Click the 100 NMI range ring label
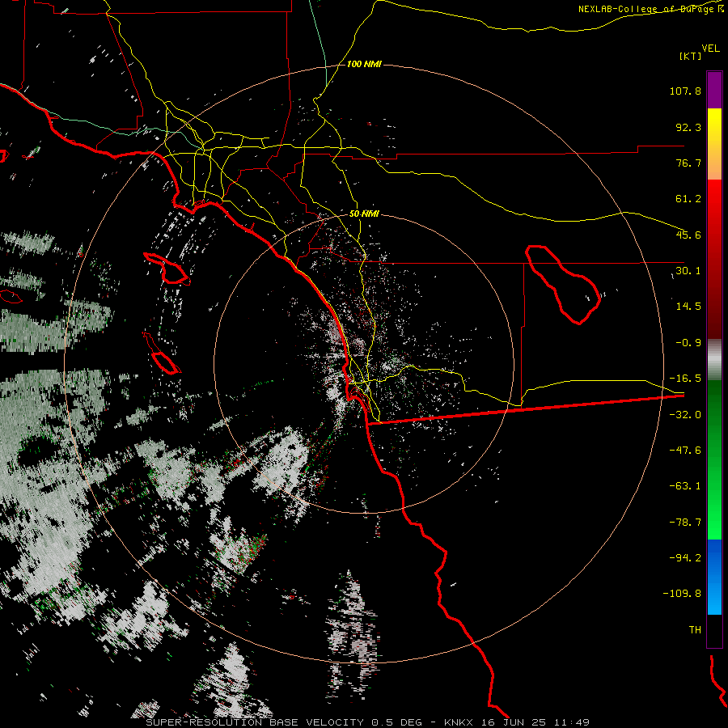This screenshot has width=728, height=728. click(364, 64)
